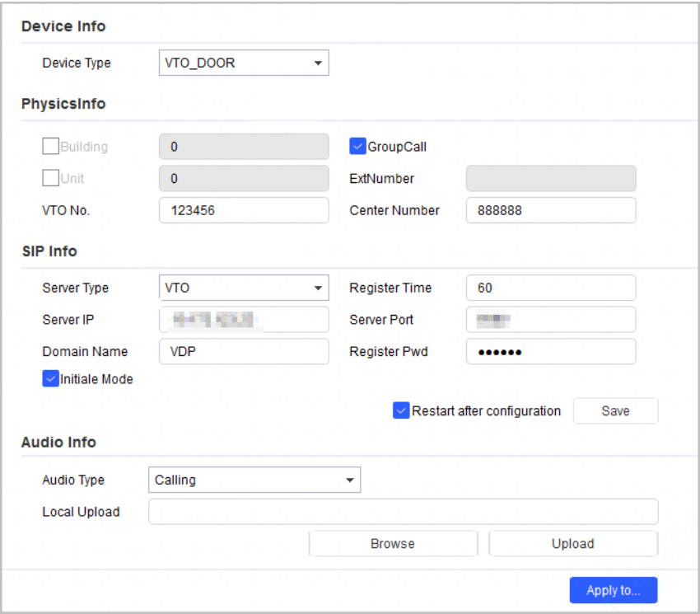This screenshot has width=700, height=614.
Task: Click the Unit number field
Action: point(244,178)
